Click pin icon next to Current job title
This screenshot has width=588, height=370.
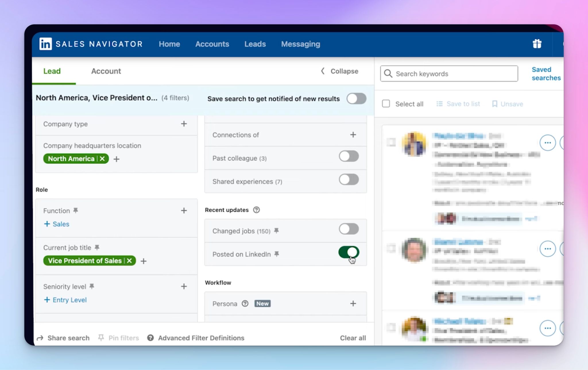tap(97, 247)
